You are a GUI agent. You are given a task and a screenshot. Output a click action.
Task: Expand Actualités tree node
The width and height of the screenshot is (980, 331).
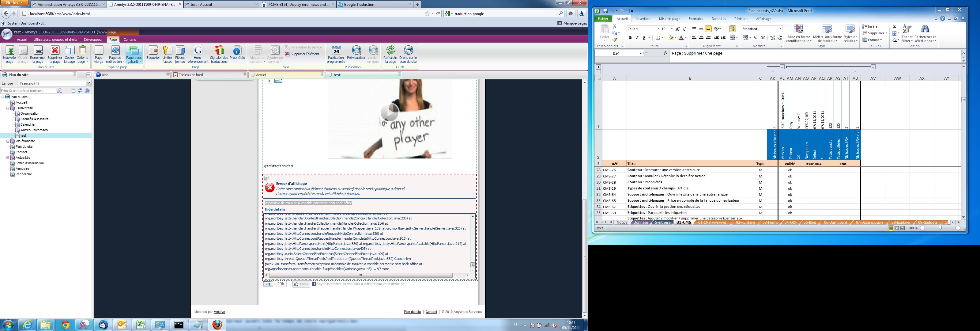pos(8,158)
